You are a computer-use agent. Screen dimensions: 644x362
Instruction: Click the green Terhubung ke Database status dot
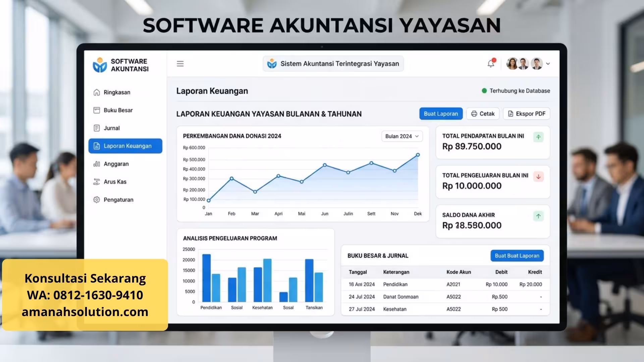484,90
